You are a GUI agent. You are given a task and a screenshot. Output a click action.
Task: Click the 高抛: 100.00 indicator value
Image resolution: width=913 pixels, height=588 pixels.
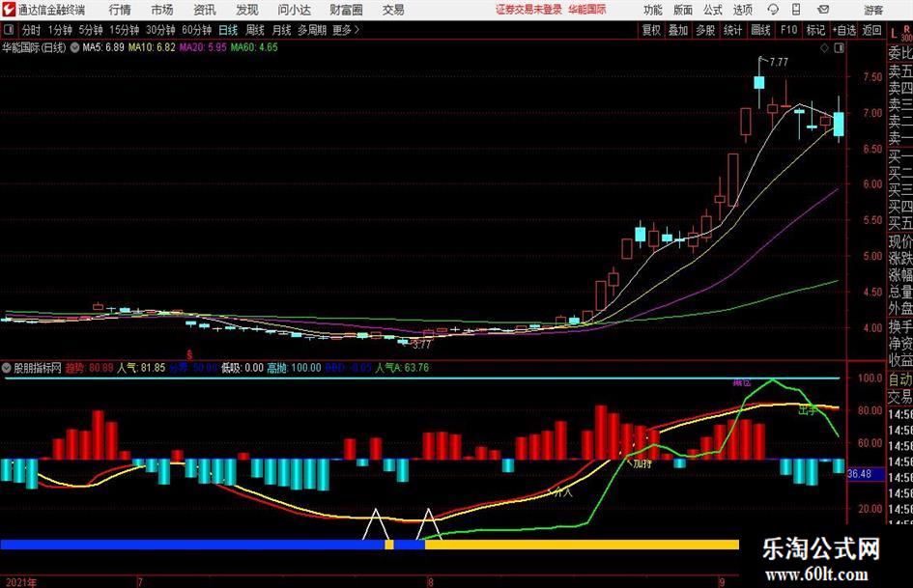pyautogui.click(x=294, y=367)
